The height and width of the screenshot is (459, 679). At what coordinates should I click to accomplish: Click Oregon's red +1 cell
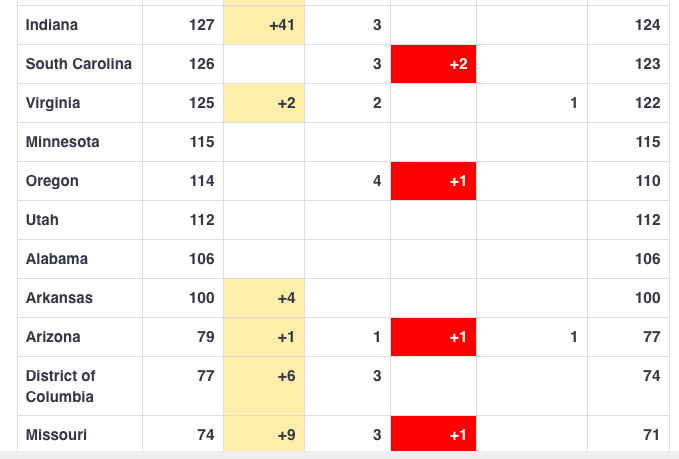point(433,181)
